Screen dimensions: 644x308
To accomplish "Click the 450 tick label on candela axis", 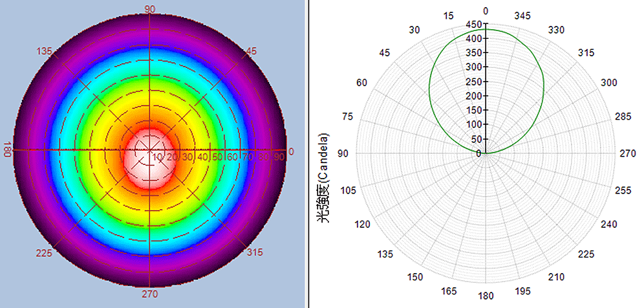I will pos(473,25).
